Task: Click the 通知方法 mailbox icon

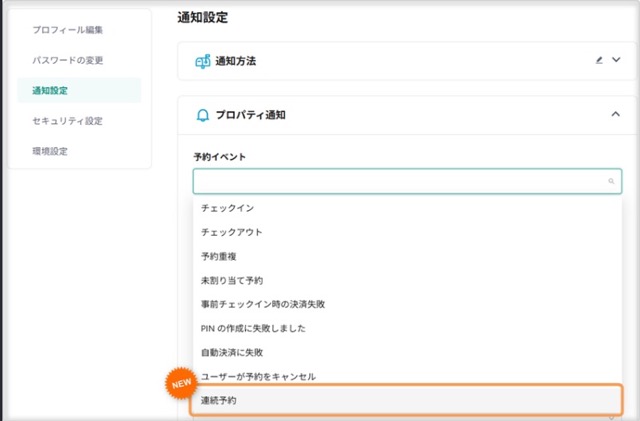Action: click(202, 61)
